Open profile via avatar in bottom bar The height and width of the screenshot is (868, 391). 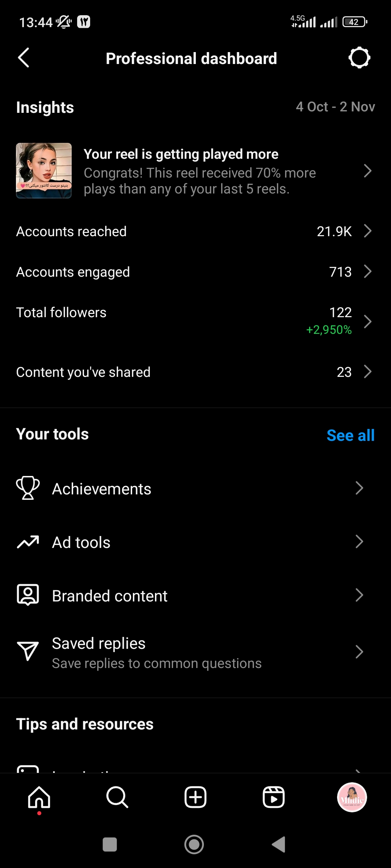point(352,797)
